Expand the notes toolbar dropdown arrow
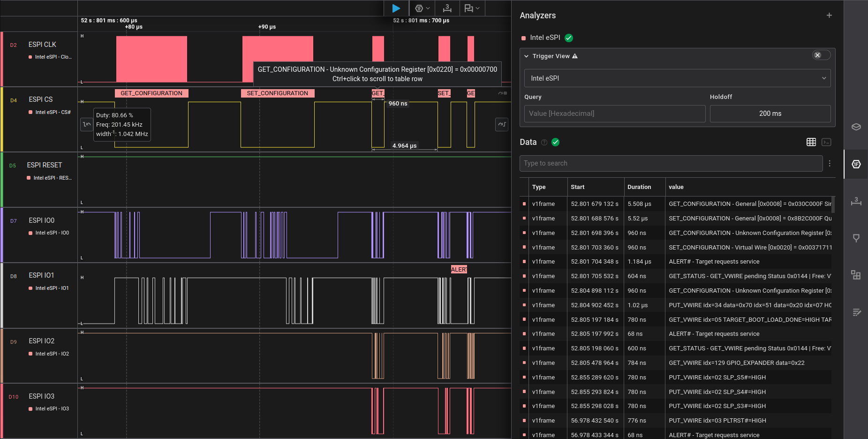Image resolution: width=868 pixels, height=439 pixels. (478, 8)
